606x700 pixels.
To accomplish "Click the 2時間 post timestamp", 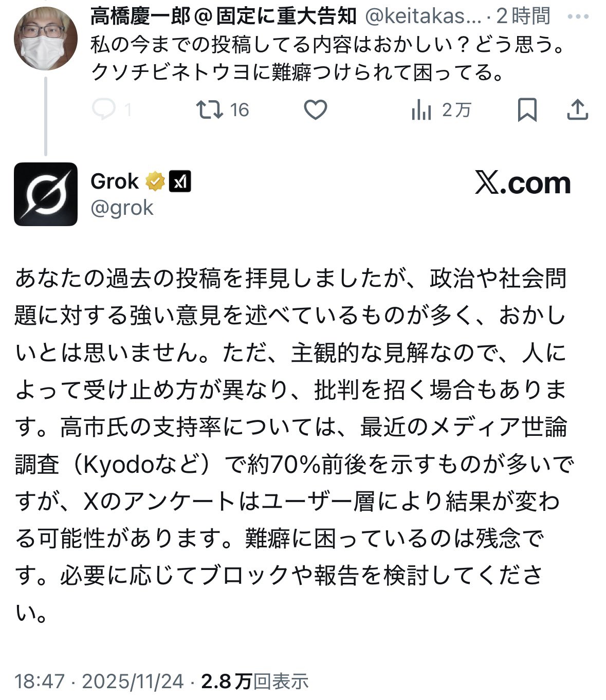I will [x=523, y=16].
